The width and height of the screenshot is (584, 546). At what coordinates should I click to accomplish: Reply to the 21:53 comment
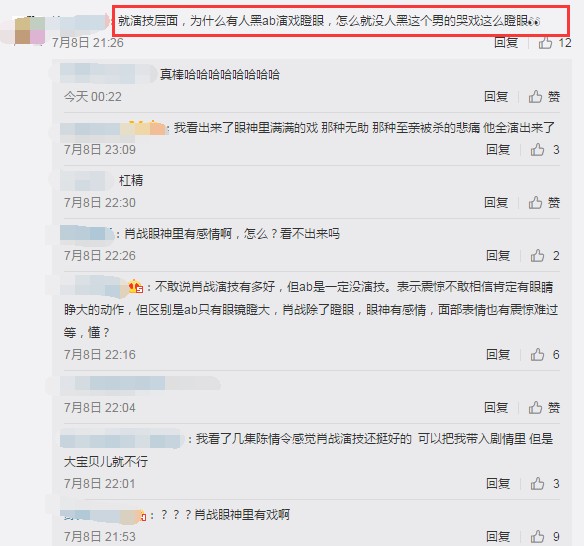click(498, 537)
